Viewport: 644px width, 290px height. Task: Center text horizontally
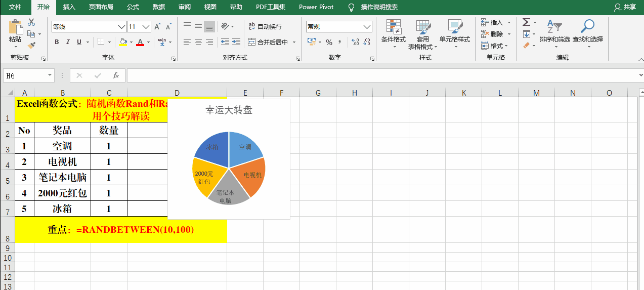click(198, 42)
